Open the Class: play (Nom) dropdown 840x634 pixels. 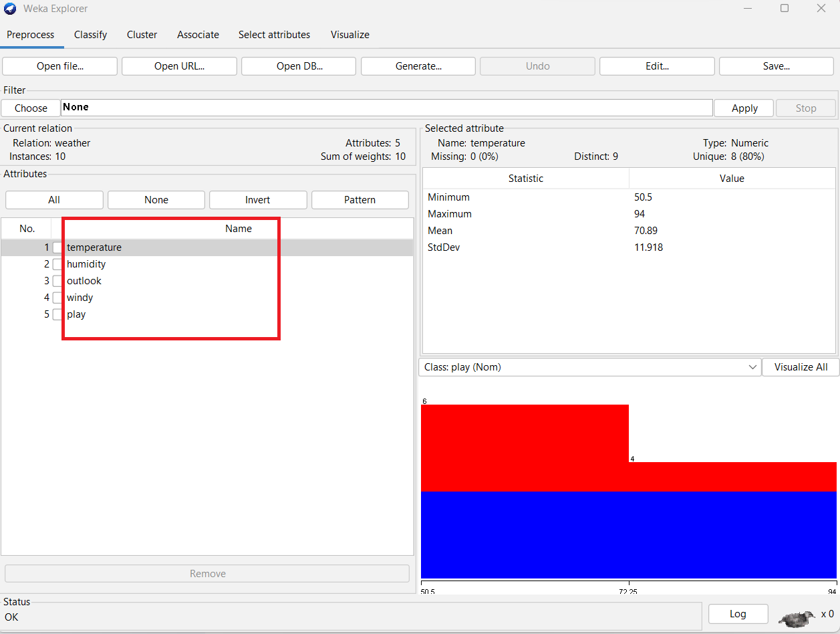click(x=589, y=367)
